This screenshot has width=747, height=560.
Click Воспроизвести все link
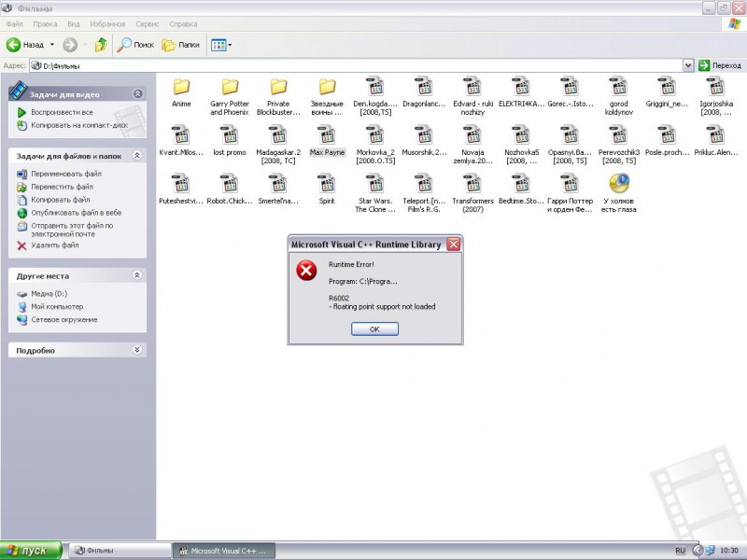(x=62, y=112)
